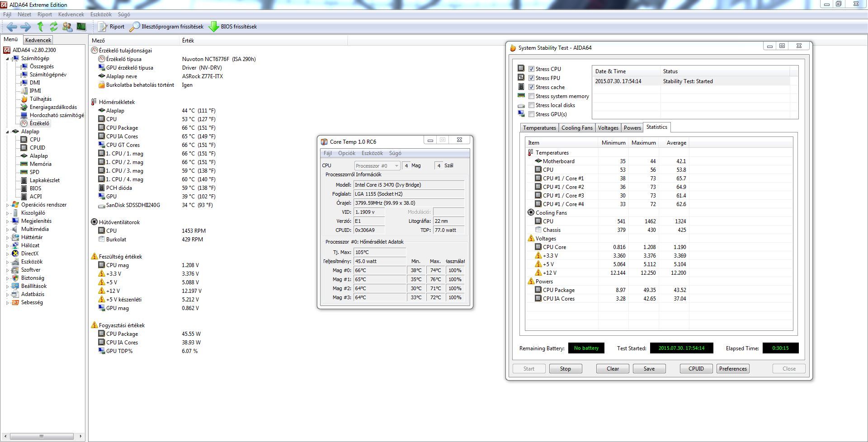Screen dimensions: 868x442
Task: Switch to Kedvencek tab in left panel
Action: click(x=38, y=40)
